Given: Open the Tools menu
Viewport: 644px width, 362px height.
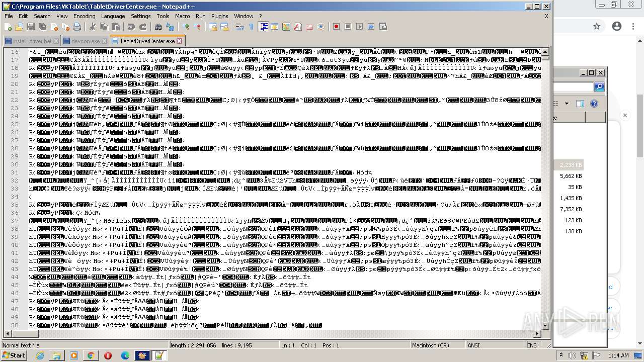Looking at the screenshot, I should tap(163, 16).
